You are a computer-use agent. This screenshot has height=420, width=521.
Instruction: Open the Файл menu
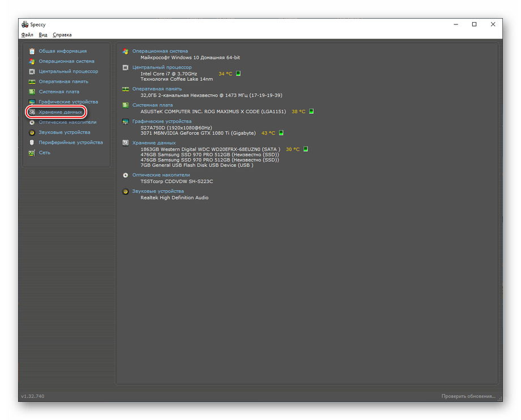[x=27, y=35]
